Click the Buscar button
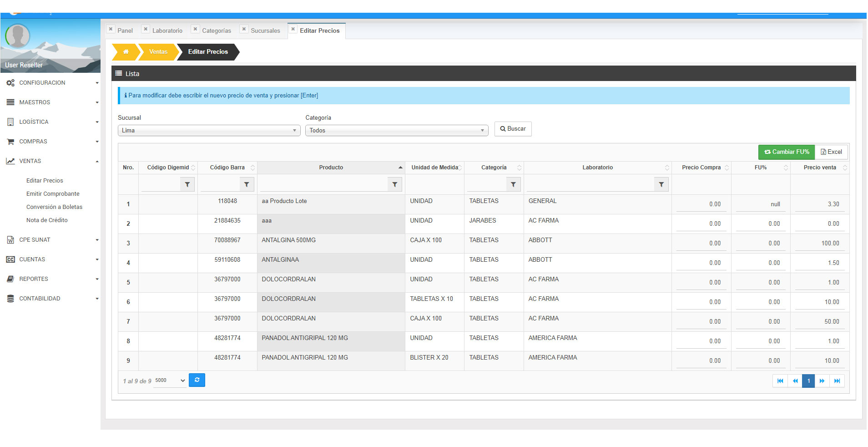Image resolution: width=868 pixels, height=447 pixels. coord(513,129)
